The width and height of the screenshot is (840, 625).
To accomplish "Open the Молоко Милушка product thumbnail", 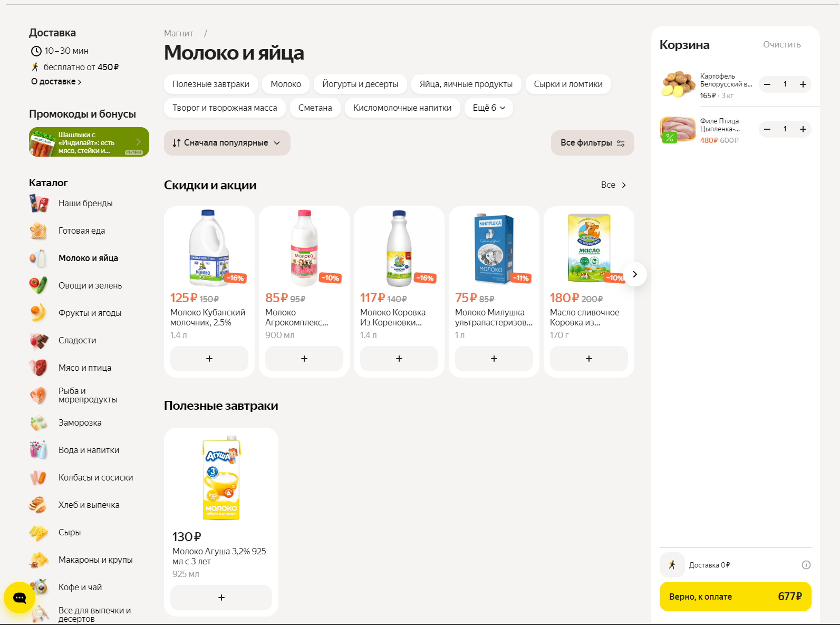I will [494, 248].
